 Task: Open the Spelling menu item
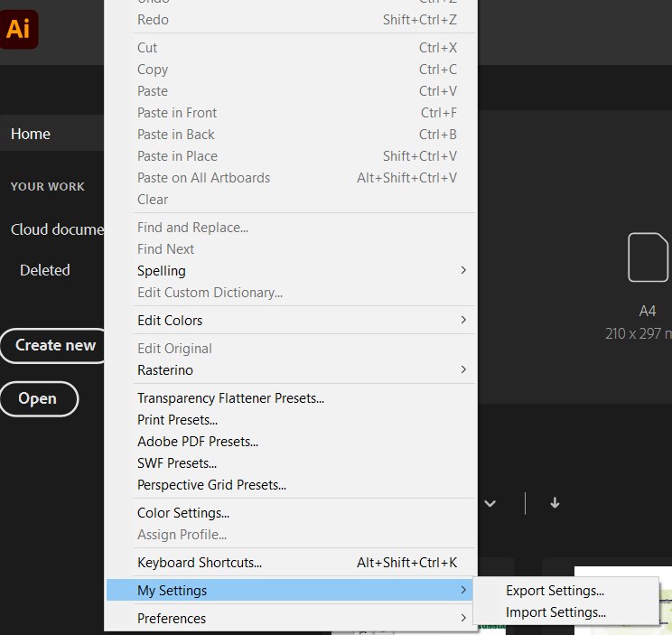tap(290, 270)
